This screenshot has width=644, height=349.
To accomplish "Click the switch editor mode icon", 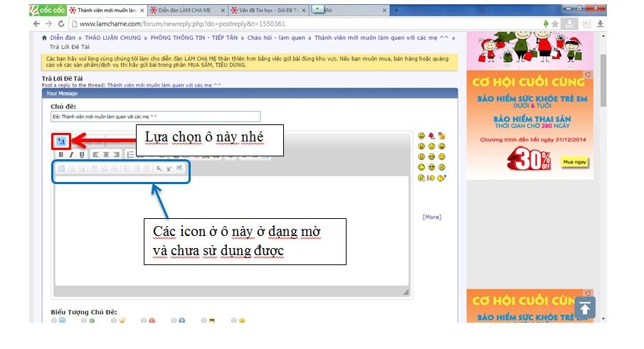I will click(x=61, y=141).
